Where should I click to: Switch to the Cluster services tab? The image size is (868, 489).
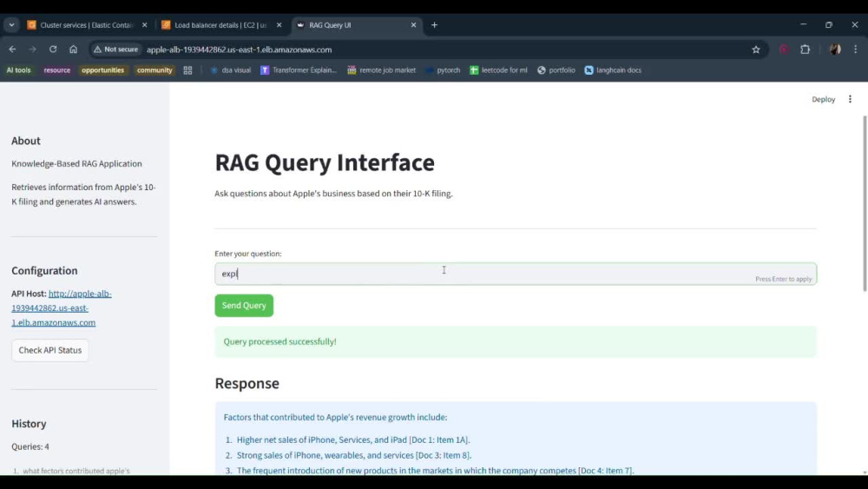[87, 25]
